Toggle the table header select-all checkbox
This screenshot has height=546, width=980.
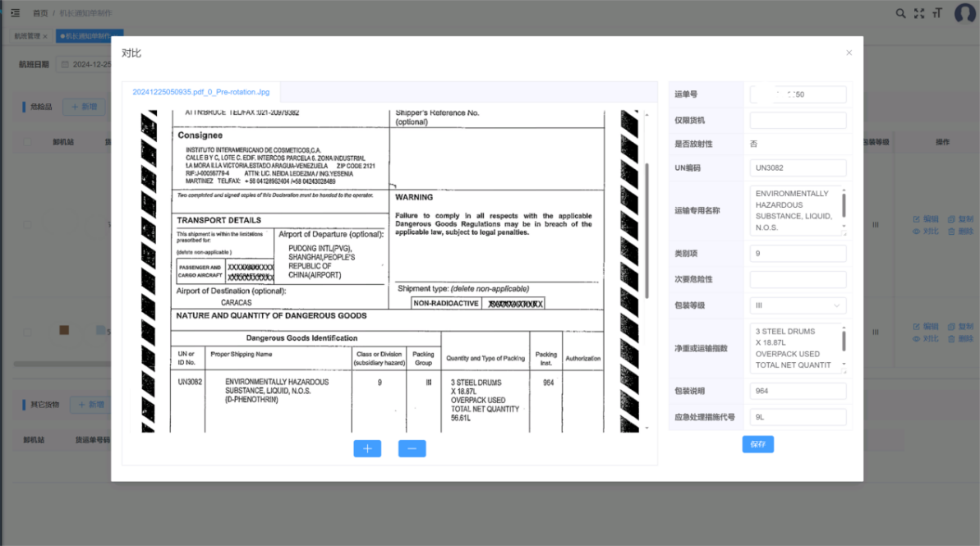pos(28,142)
